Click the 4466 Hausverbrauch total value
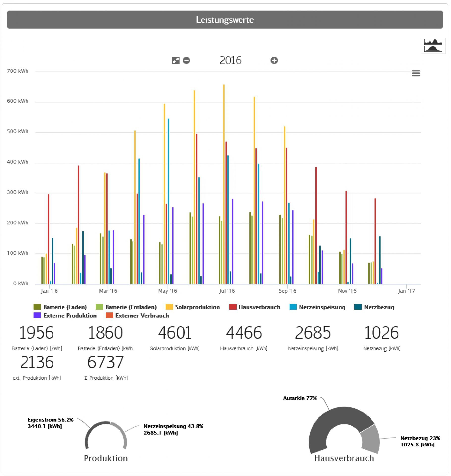The width and height of the screenshot is (451, 476). pyautogui.click(x=244, y=332)
